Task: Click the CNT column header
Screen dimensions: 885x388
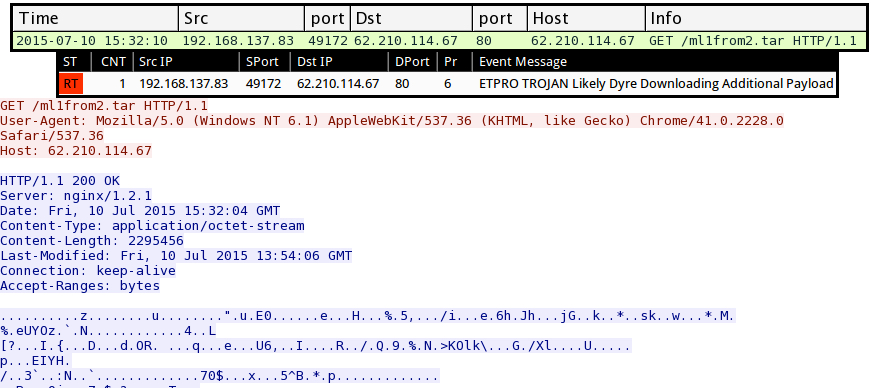Action: pyautogui.click(x=113, y=62)
